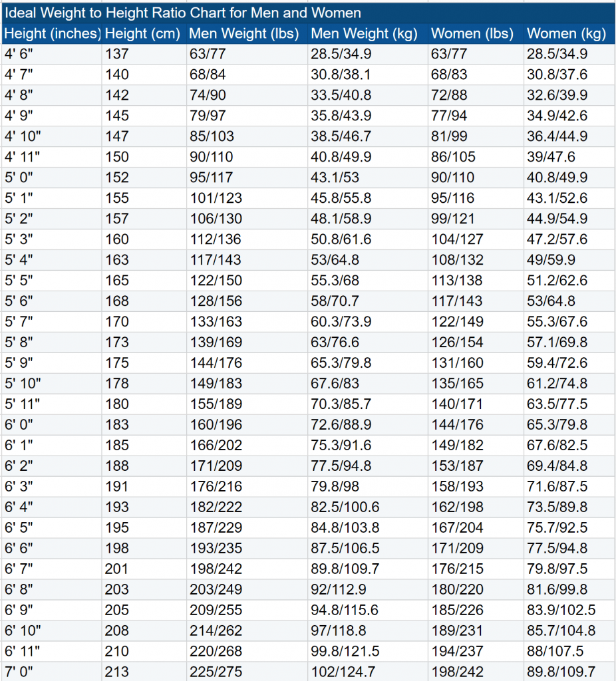Select the women lbs cell 176/215
The height and width of the screenshot is (681, 616).
tap(476, 569)
